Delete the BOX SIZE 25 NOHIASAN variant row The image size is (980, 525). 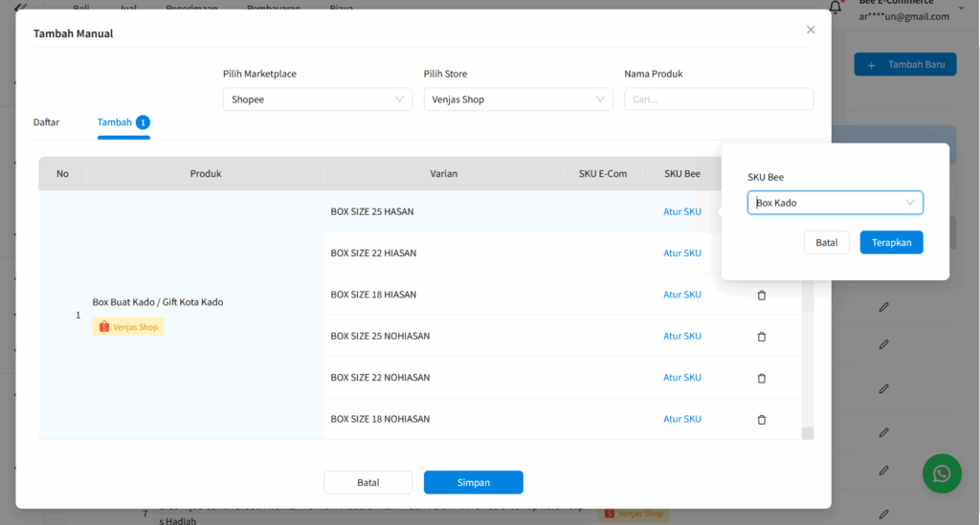[x=761, y=337]
